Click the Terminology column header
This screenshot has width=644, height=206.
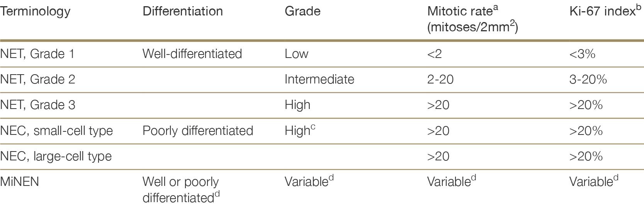point(35,12)
